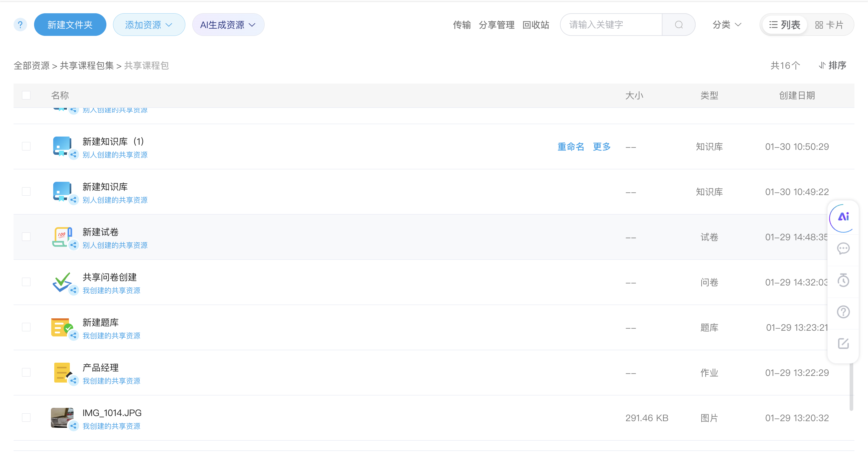Click 重命名 on 新建知识库（1）row
868x454 pixels.
[571, 147]
